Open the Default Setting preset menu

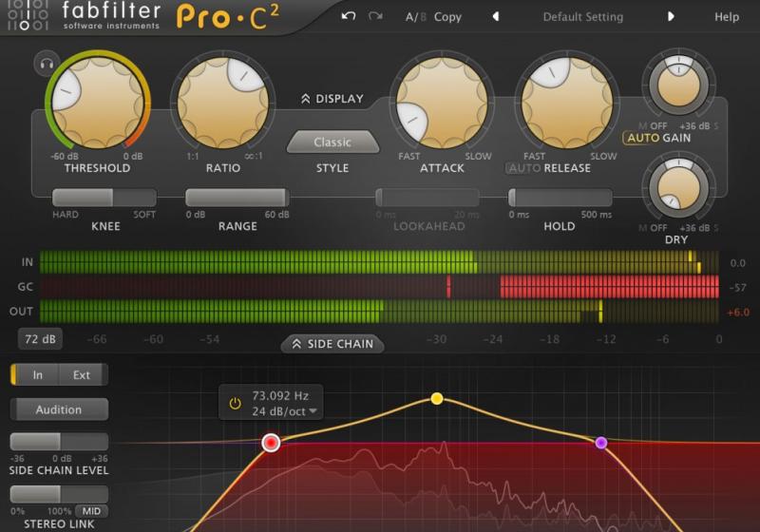pos(583,17)
